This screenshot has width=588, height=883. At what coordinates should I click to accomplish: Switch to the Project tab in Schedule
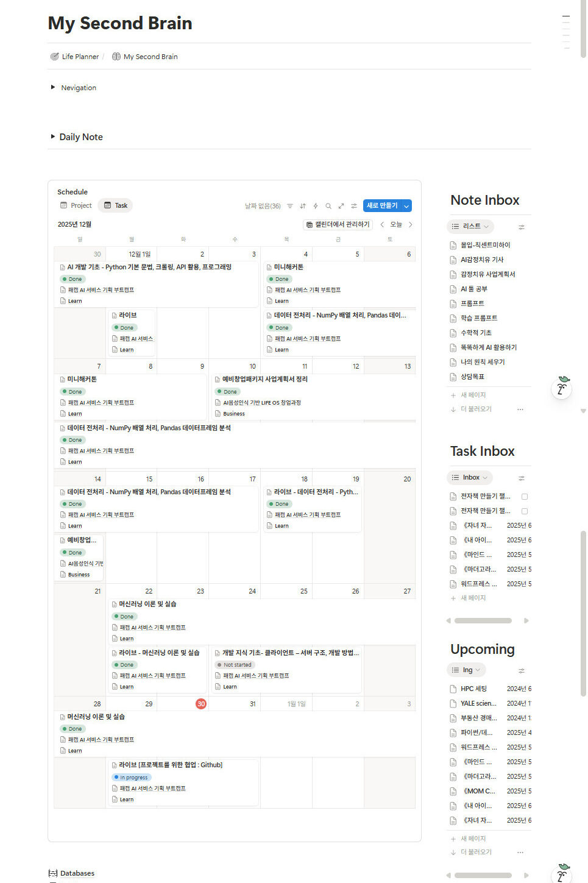(76, 206)
